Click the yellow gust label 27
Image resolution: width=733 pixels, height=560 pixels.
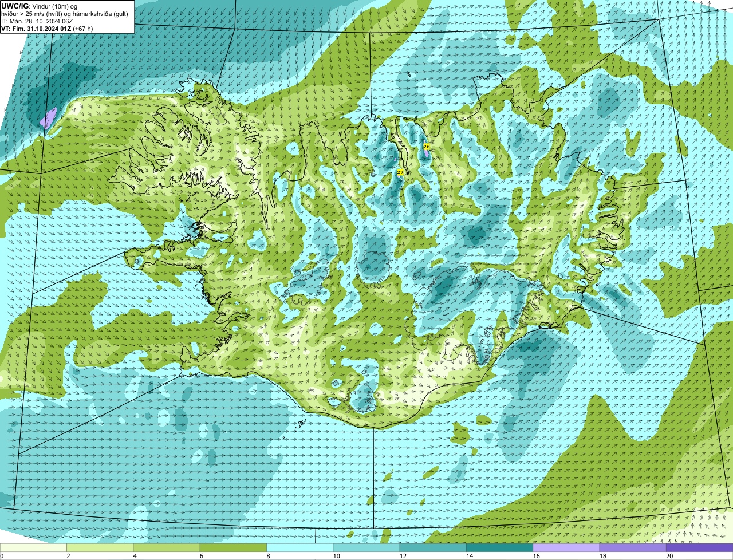click(x=400, y=172)
